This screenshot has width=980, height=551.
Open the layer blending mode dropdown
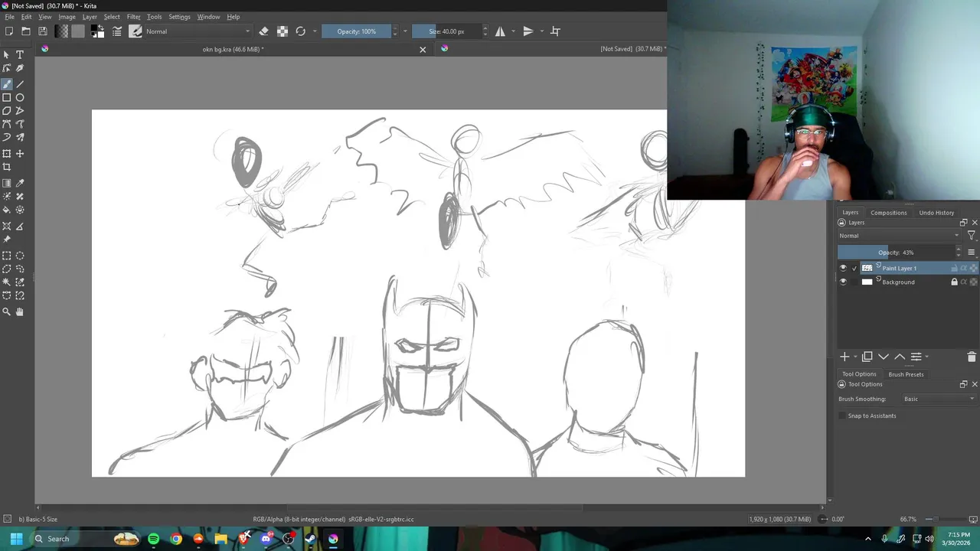click(899, 236)
